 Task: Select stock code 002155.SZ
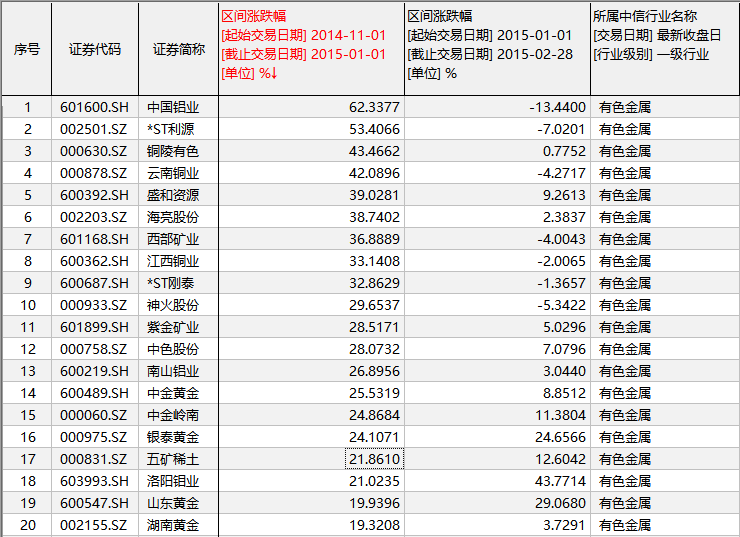point(93,525)
